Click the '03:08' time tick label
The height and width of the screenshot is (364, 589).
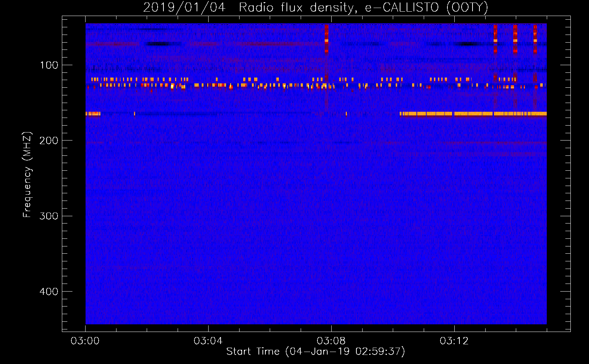coord(331,341)
